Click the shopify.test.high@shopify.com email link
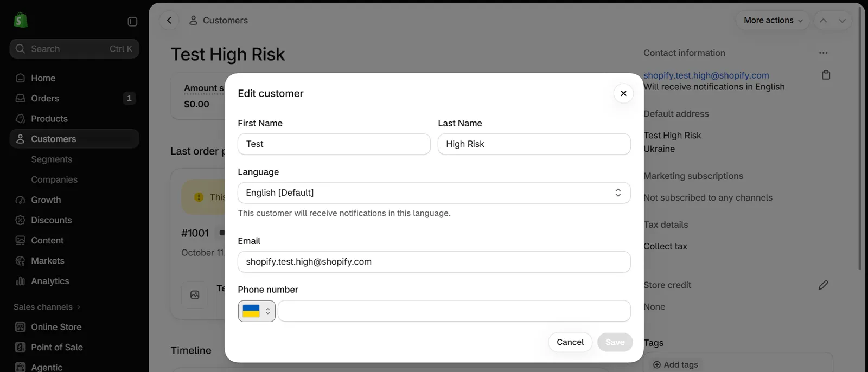This screenshot has width=868, height=372. pos(706,75)
